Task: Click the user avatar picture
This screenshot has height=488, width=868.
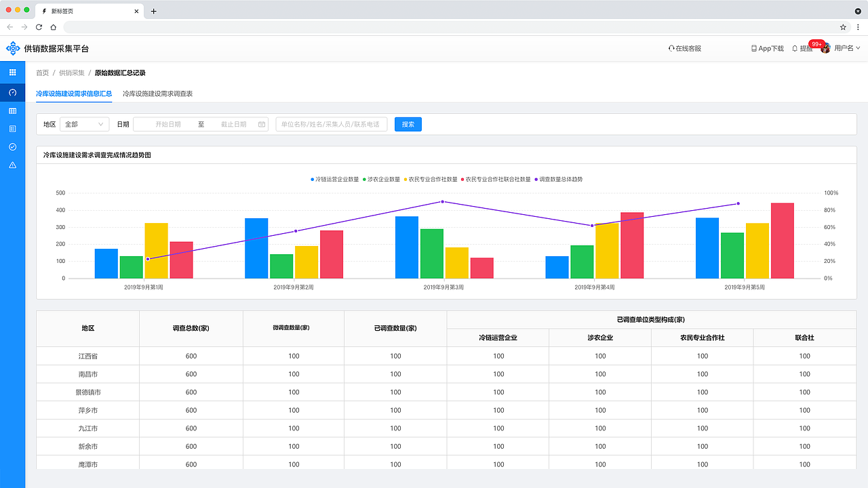Action: tap(825, 49)
